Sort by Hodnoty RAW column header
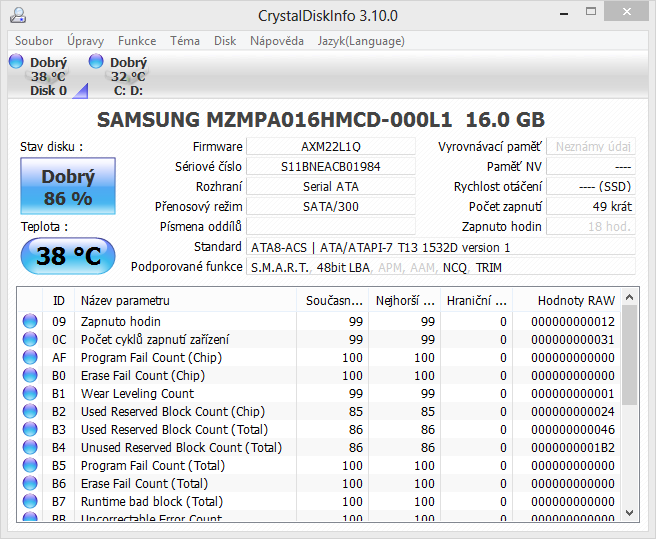 tap(575, 300)
